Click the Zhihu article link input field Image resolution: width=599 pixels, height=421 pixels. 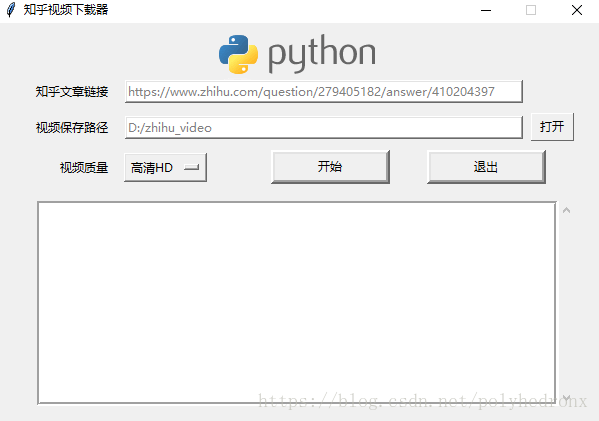(324, 92)
